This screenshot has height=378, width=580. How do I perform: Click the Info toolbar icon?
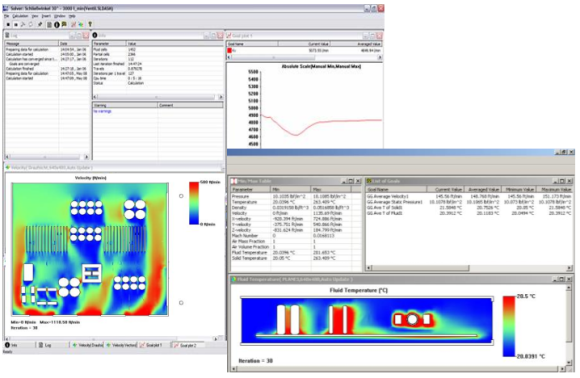pos(57,25)
